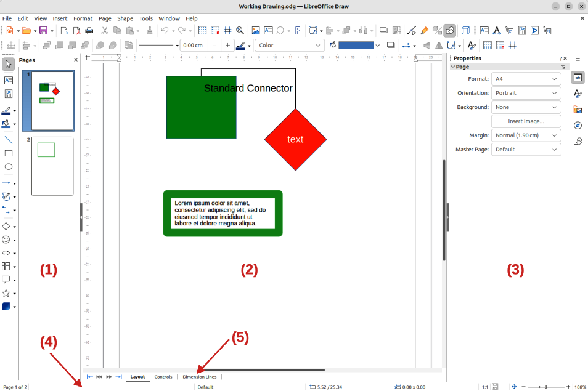The width and height of the screenshot is (588, 391).
Task: Toggle Display Grid in standard toolbar
Action: coord(203,31)
